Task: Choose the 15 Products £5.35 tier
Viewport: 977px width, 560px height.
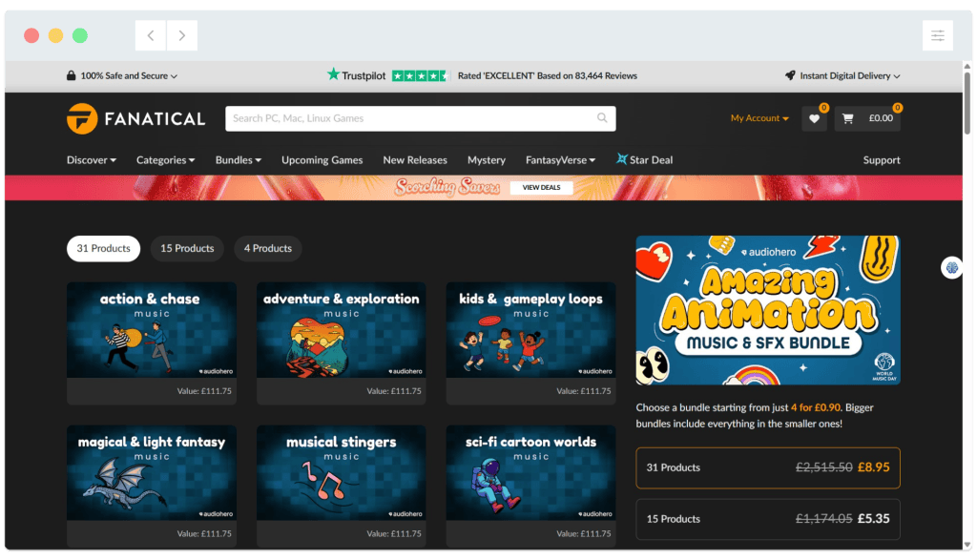Action: (768, 519)
